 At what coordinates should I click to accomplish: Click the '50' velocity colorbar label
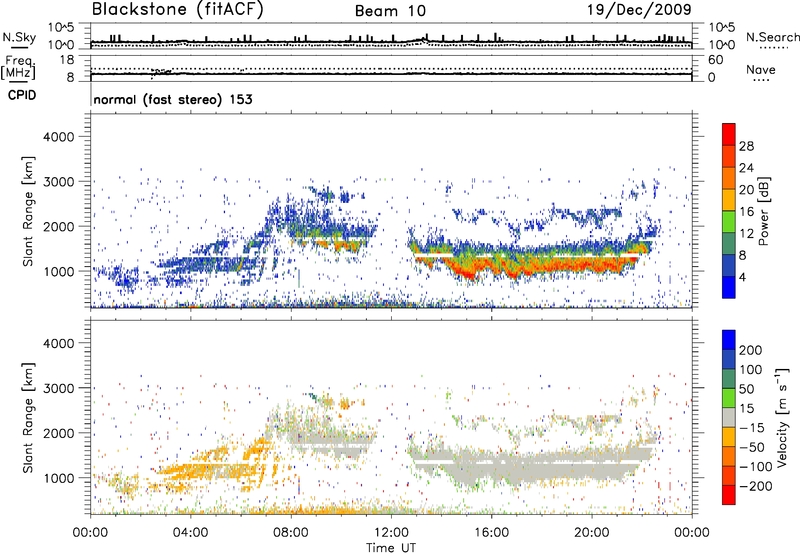(747, 389)
